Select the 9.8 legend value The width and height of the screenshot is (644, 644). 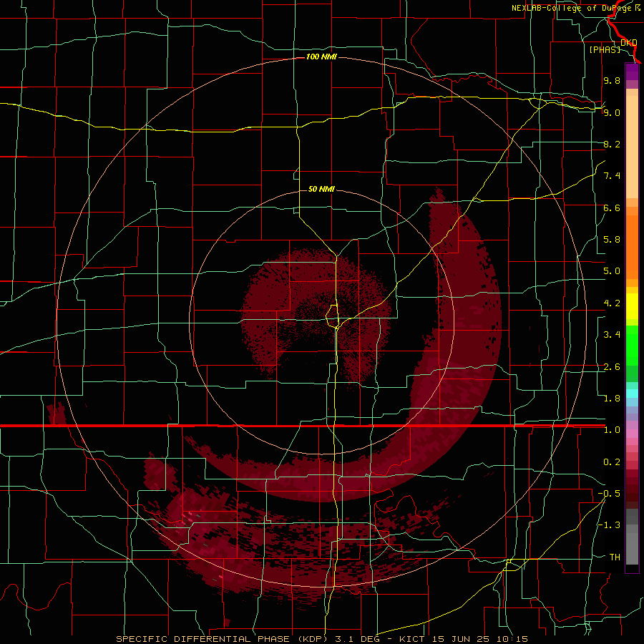tap(612, 80)
